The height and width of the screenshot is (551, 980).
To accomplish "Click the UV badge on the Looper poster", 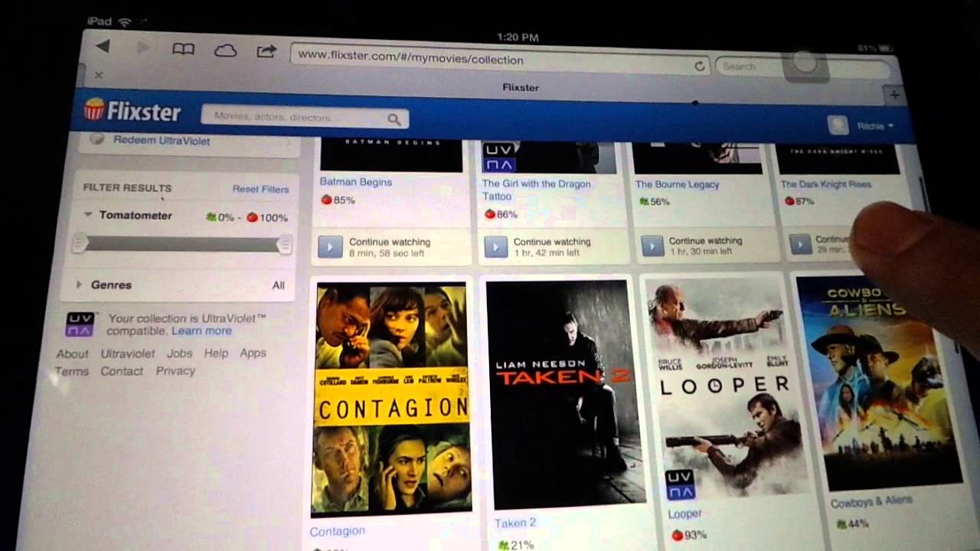I will point(680,485).
